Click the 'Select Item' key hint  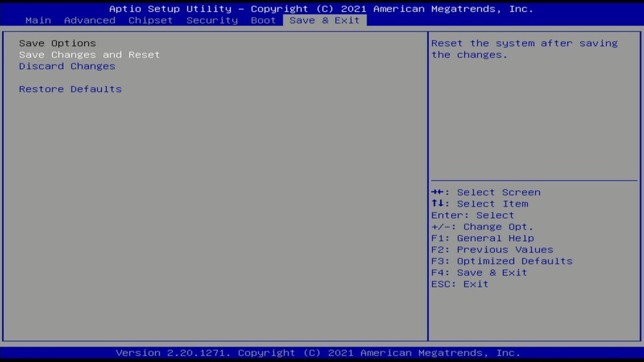click(x=480, y=204)
